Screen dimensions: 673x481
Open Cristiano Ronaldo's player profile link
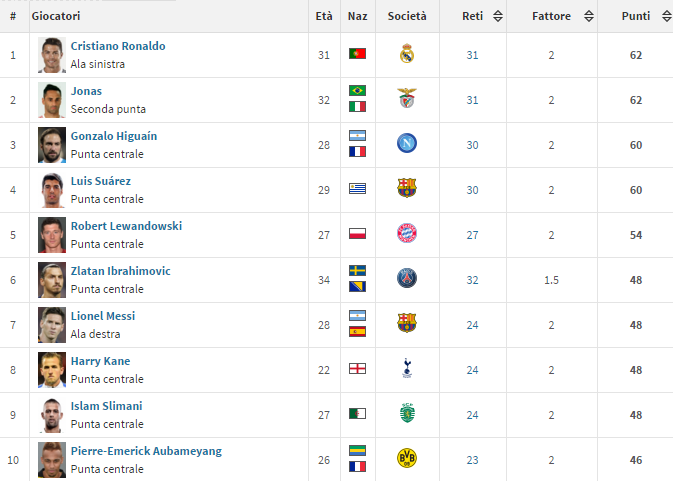tap(118, 46)
